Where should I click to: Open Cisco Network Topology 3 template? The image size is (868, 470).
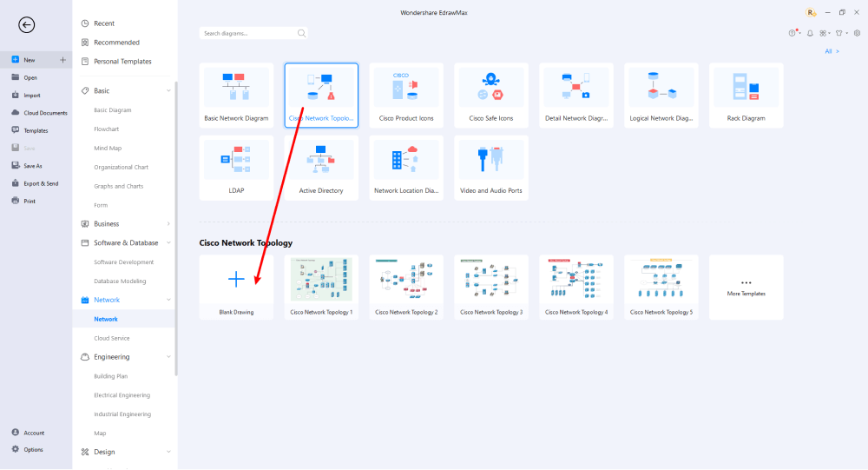tap(491, 287)
